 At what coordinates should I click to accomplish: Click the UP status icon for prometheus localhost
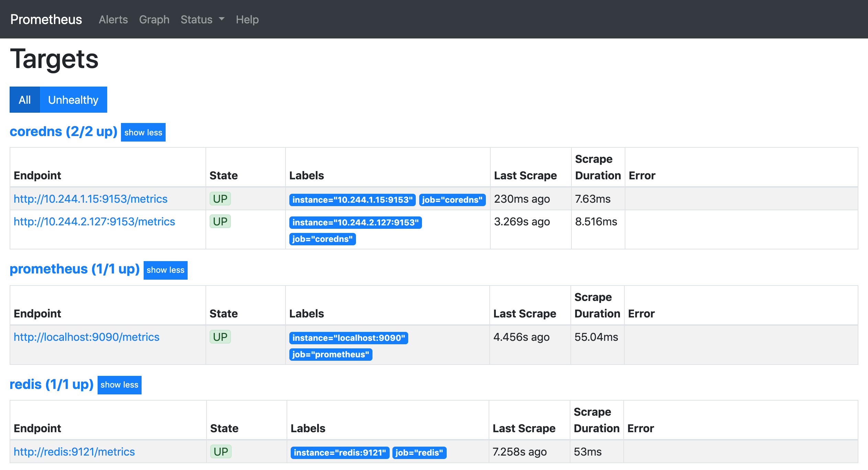point(220,336)
